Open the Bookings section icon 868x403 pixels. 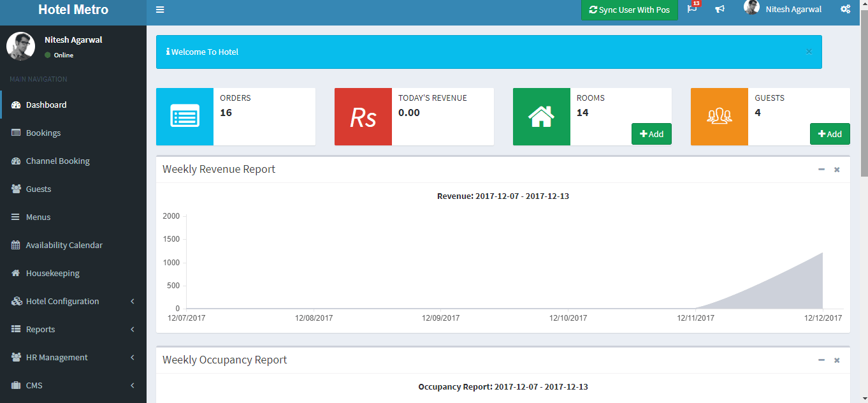tap(14, 133)
